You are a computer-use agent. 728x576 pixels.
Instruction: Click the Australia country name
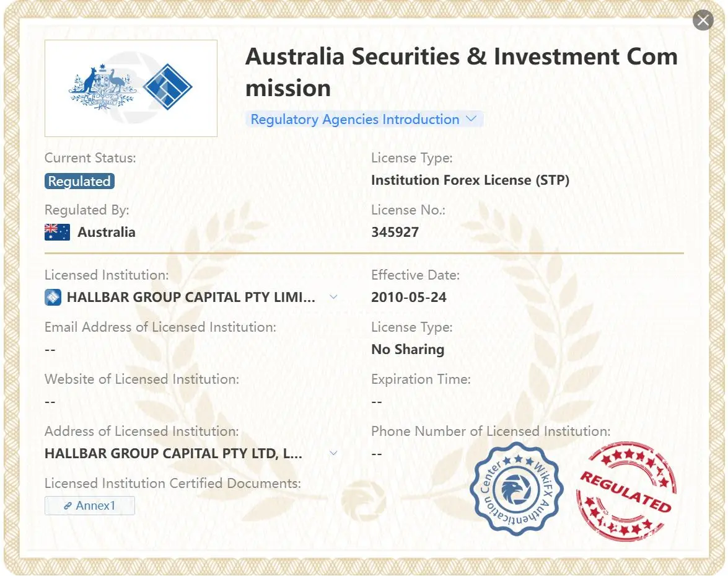(107, 232)
